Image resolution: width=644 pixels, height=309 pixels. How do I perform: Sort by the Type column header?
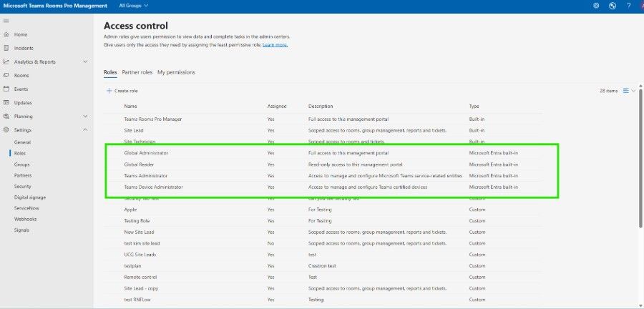click(x=474, y=107)
